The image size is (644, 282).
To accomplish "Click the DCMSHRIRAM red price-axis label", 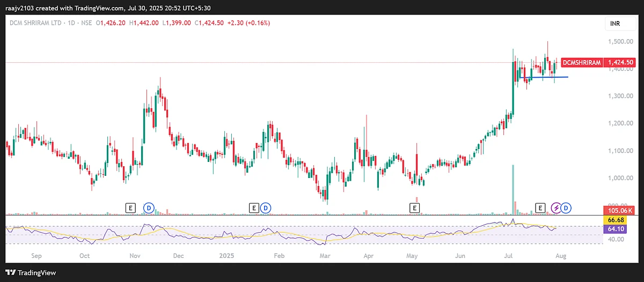I will [582, 63].
